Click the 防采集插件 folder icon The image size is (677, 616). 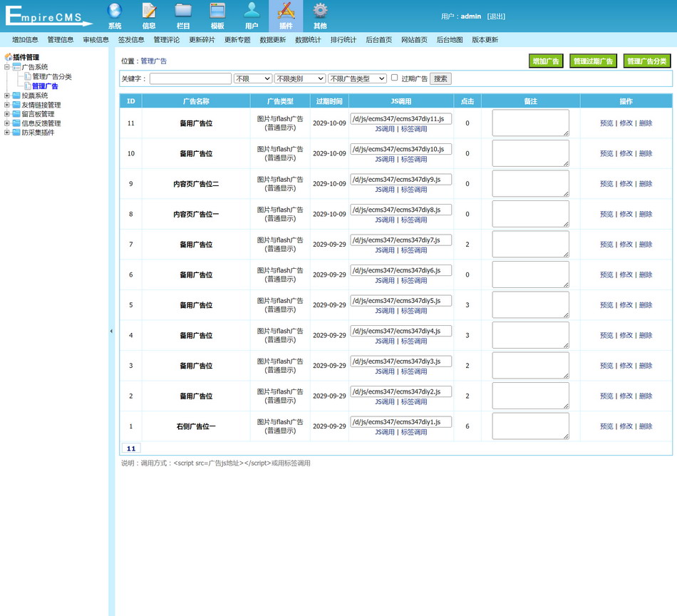(16, 132)
